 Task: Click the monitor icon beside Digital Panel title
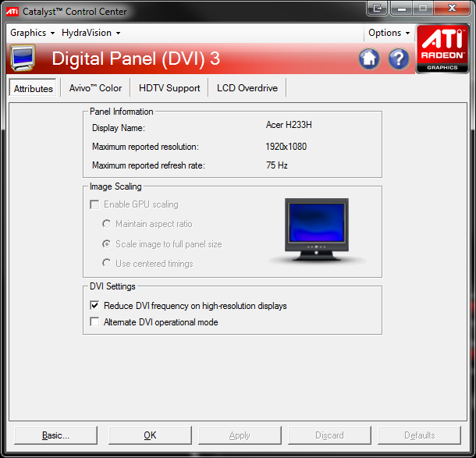(23, 59)
